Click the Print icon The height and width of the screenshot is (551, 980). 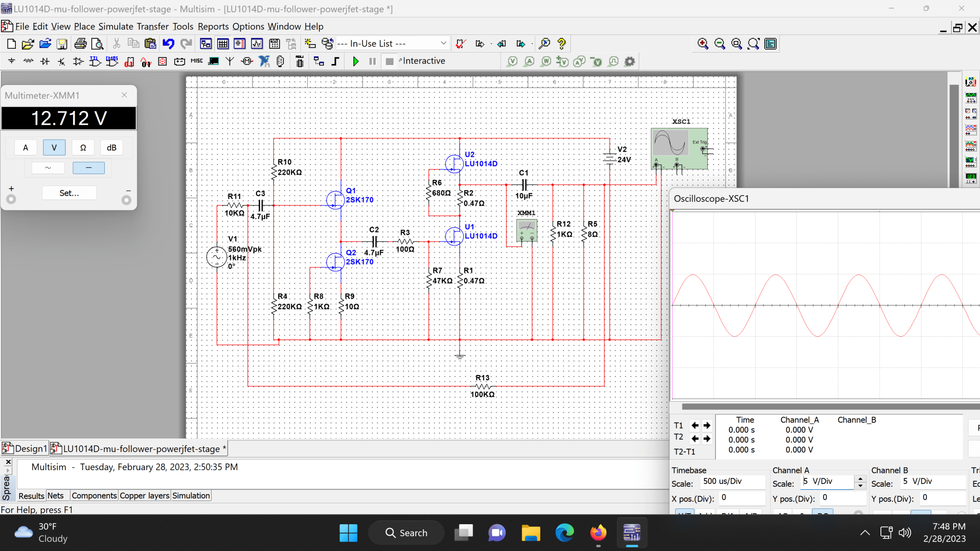coord(80,44)
